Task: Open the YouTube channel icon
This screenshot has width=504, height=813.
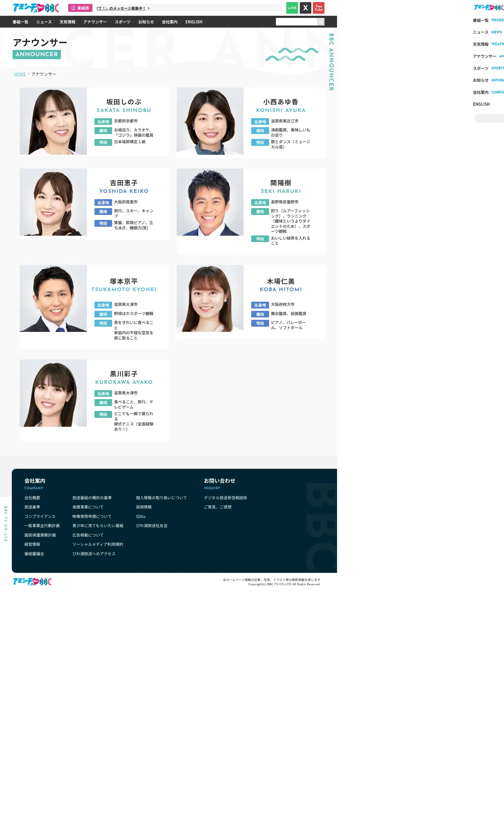Action: coord(318,8)
